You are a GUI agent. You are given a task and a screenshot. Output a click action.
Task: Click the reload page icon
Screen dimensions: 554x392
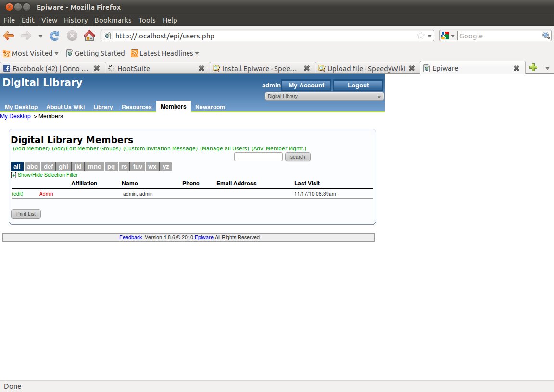pyautogui.click(x=55, y=36)
